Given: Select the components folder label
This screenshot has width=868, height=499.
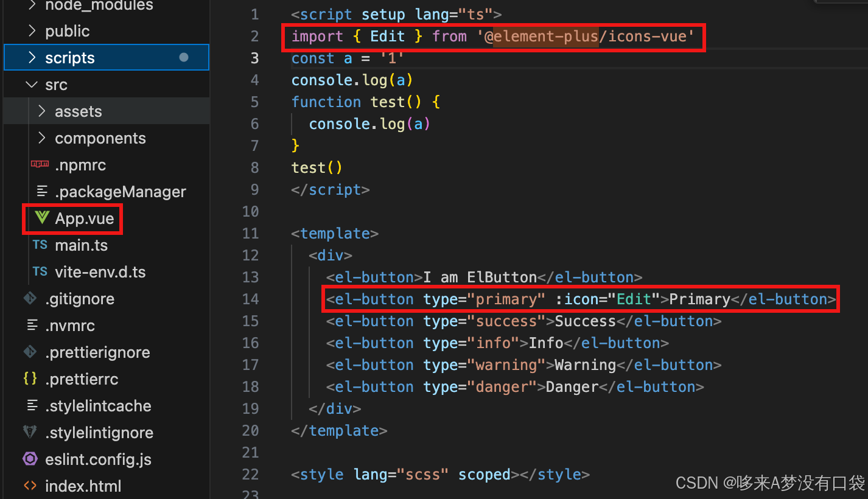Looking at the screenshot, I should (100, 138).
